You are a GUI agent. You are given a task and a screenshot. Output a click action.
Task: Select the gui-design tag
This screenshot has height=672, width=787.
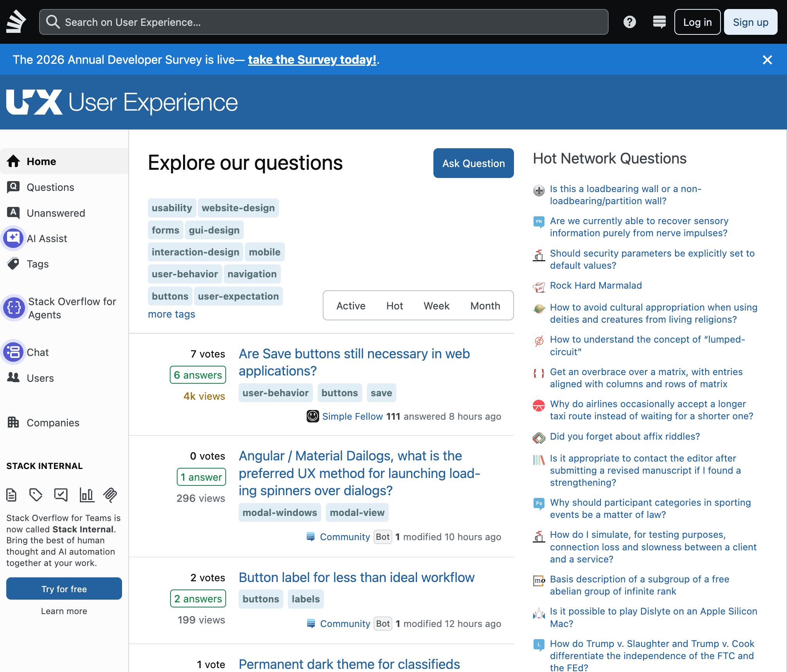click(214, 230)
